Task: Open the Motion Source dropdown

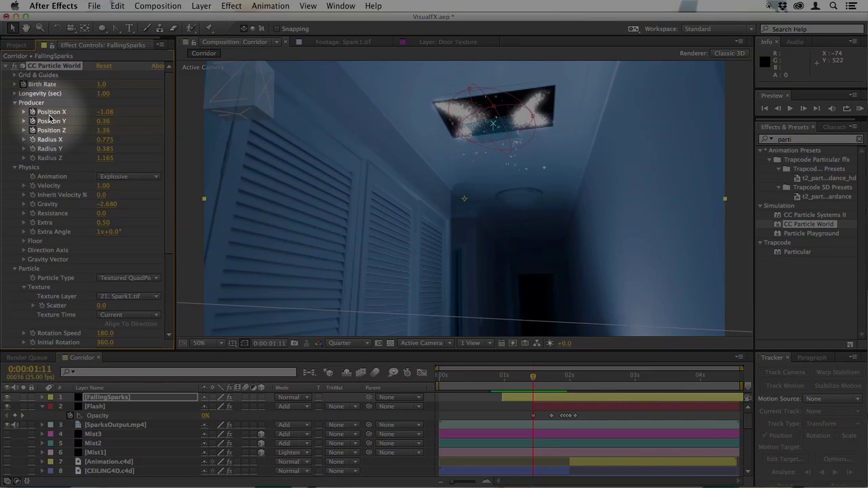Action: coord(833,399)
